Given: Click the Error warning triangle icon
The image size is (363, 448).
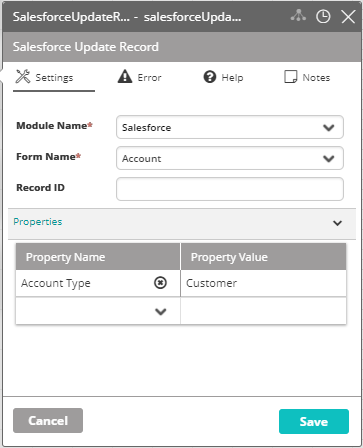Looking at the screenshot, I should coord(125,76).
